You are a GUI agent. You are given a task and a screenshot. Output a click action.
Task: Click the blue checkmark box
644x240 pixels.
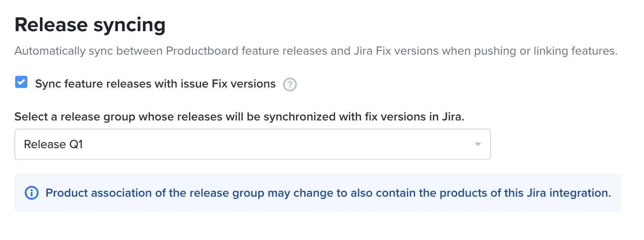point(21,82)
